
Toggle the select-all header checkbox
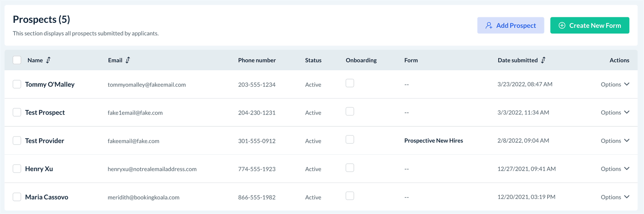pyautogui.click(x=17, y=60)
